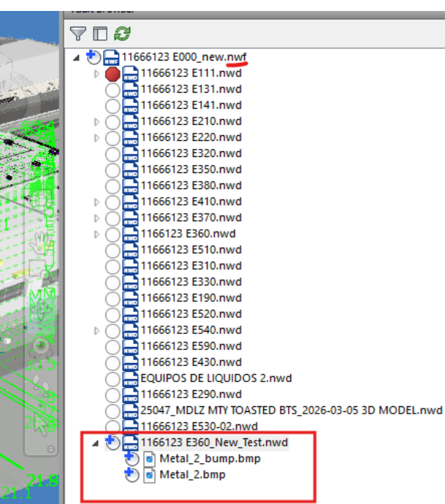
Task: Click NWD icon of 1166123 E360_New_Test.nwd
Action: tap(130, 443)
